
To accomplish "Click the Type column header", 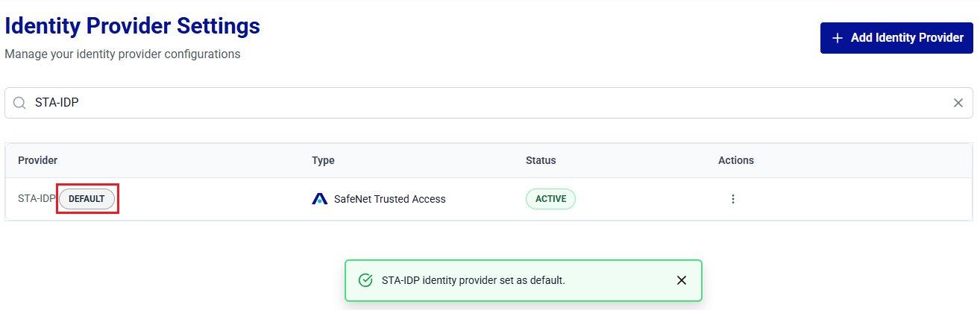I will tap(323, 160).
